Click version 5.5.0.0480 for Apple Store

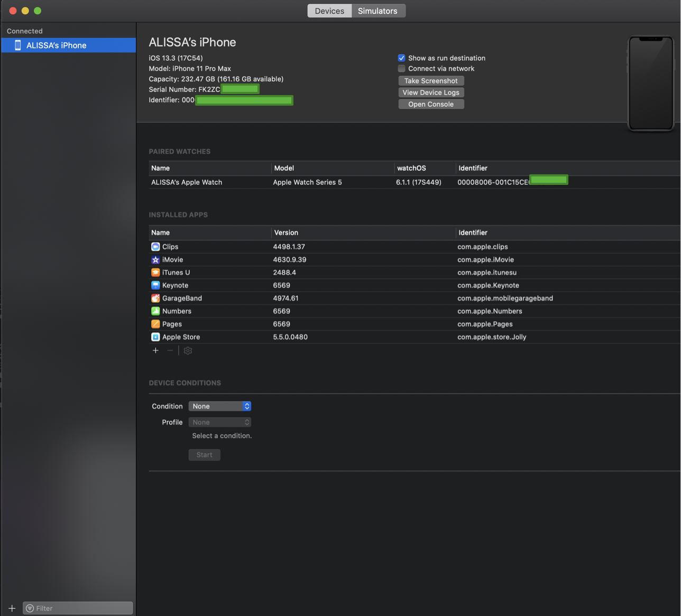(x=290, y=337)
